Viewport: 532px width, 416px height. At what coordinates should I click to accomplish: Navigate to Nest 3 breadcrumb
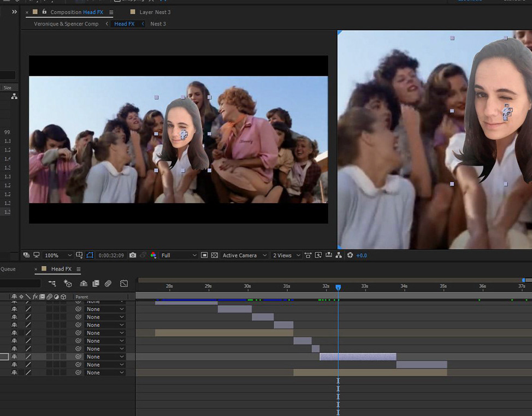point(158,23)
